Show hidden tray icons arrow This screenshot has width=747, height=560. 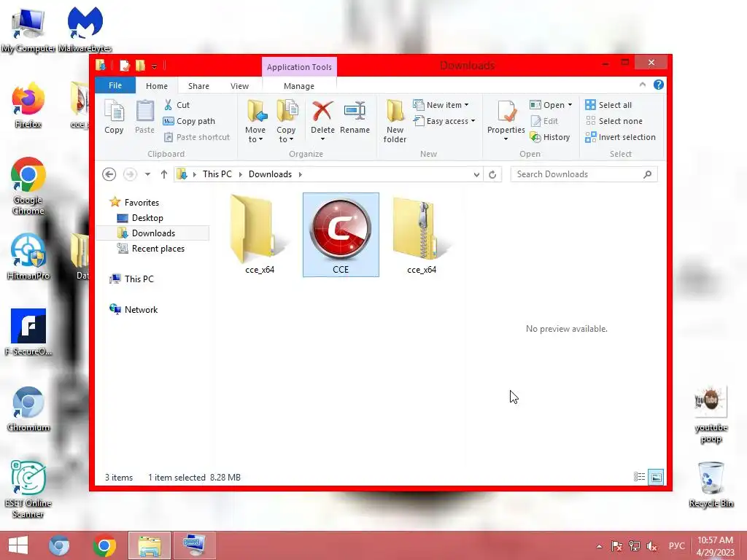(x=600, y=546)
